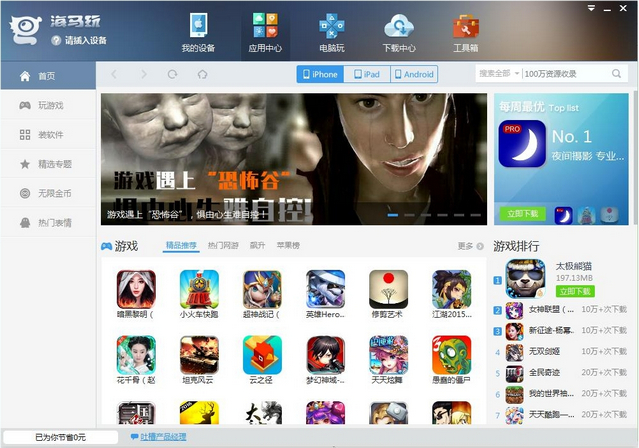Switch to the 热门网游 tab
Image resolution: width=639 pixels, height=448 pixels.
click(223, 245)
